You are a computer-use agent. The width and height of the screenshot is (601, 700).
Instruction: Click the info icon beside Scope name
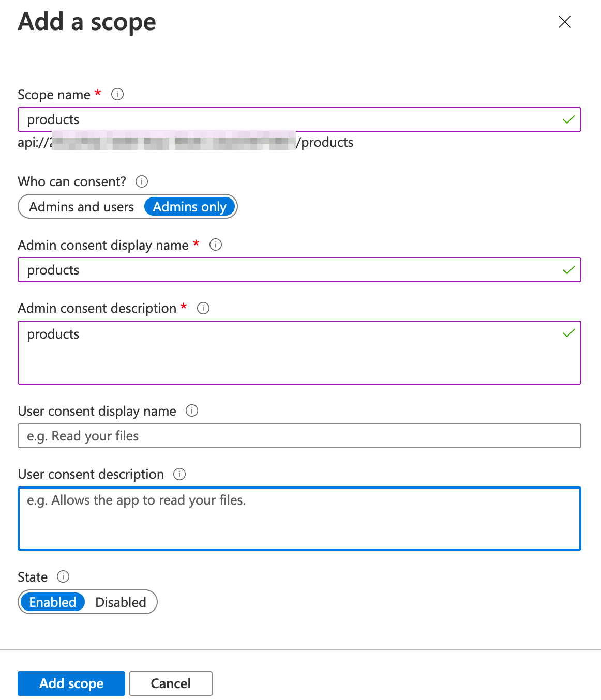tap(117, 94)
